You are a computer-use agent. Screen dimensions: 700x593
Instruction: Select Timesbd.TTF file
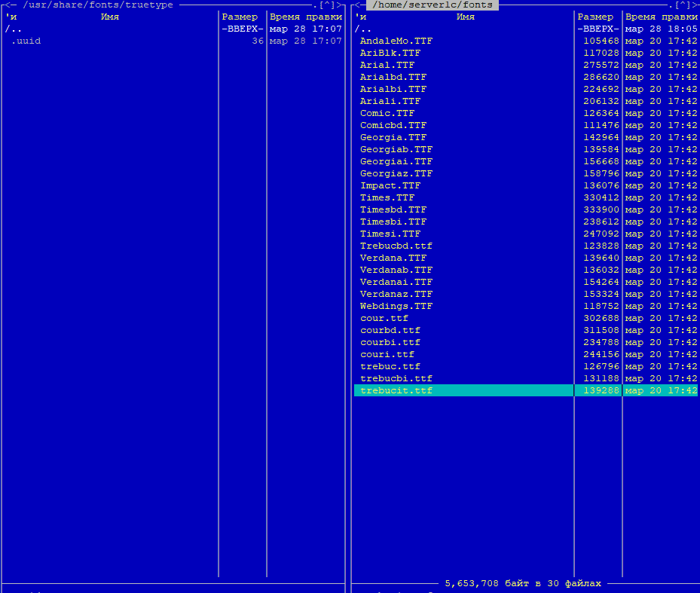393,210
